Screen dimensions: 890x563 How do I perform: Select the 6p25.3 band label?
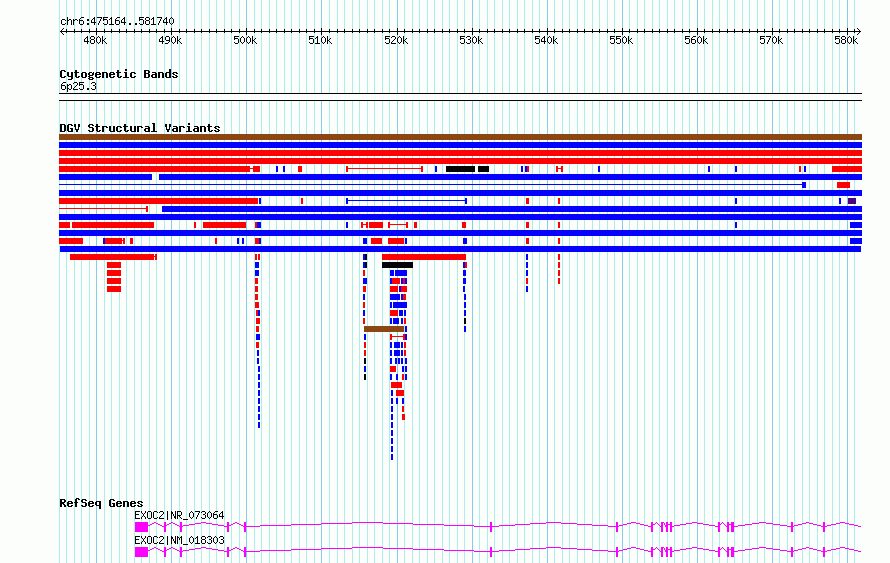pyautogui.click(x=78, y=86)
